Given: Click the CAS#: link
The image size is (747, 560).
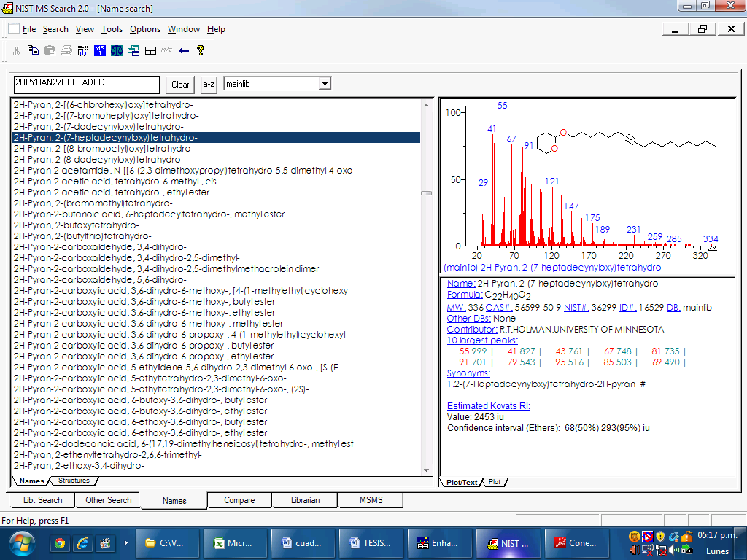Looking at the screenshot, I should tap(499, 308).
